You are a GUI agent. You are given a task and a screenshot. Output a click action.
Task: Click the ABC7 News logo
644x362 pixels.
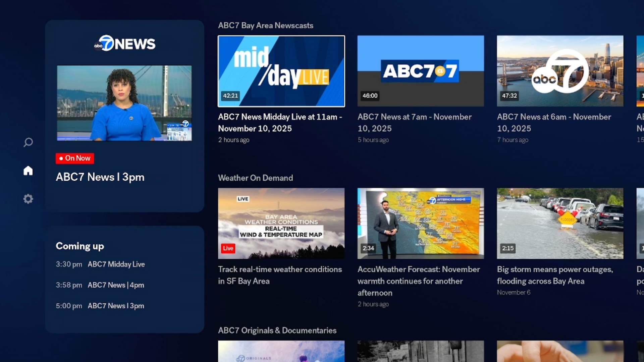pyautogui.click(x=124, y=43)
